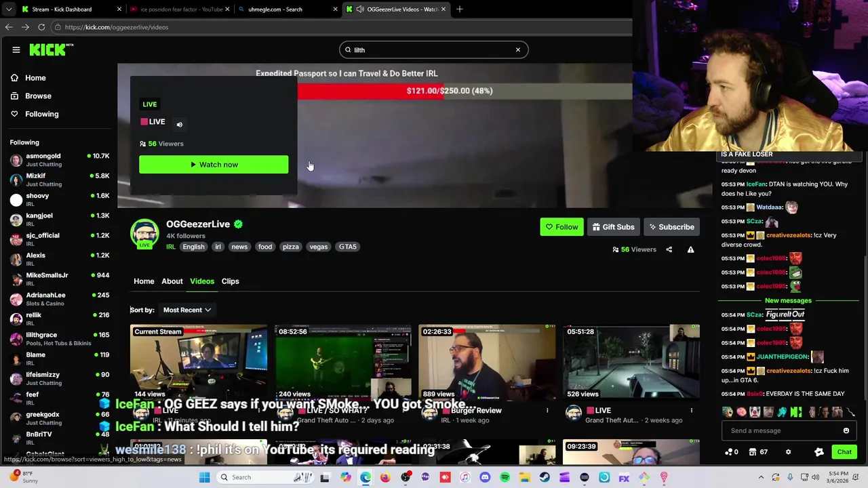Open Steam from the taskbar
Image resolution: width=868 pixels, height=488 pixels.
pyautogui.click(x=545, y=477)
